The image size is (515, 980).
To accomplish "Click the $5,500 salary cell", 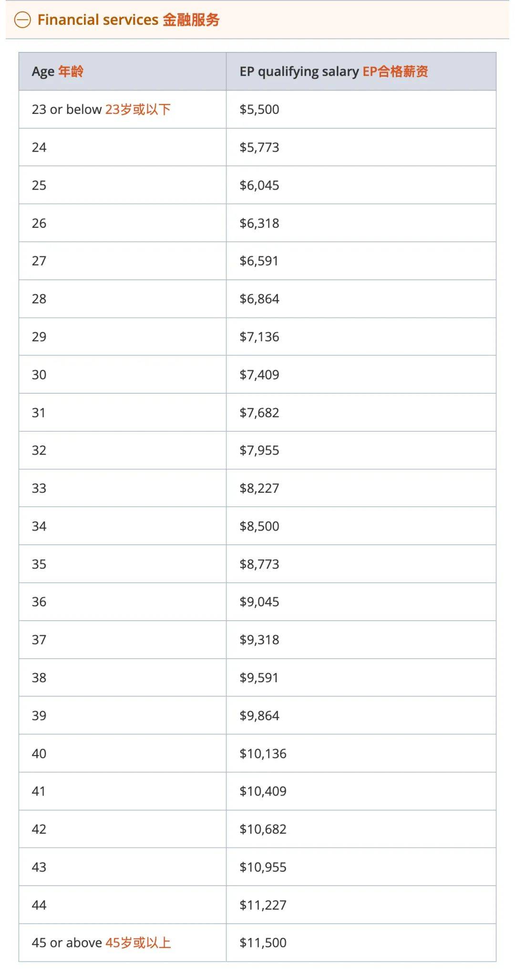I will coord(259,109).
